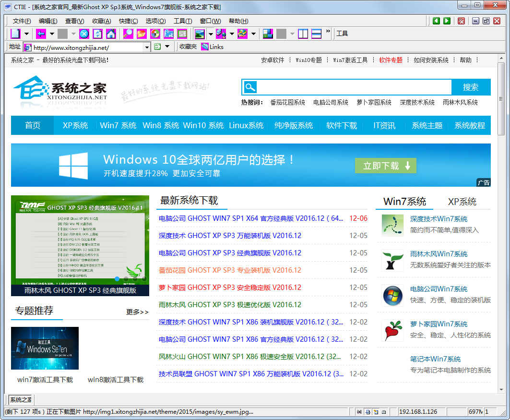
Task: Click the vertical scrollbar of the page
Action: 501,240
